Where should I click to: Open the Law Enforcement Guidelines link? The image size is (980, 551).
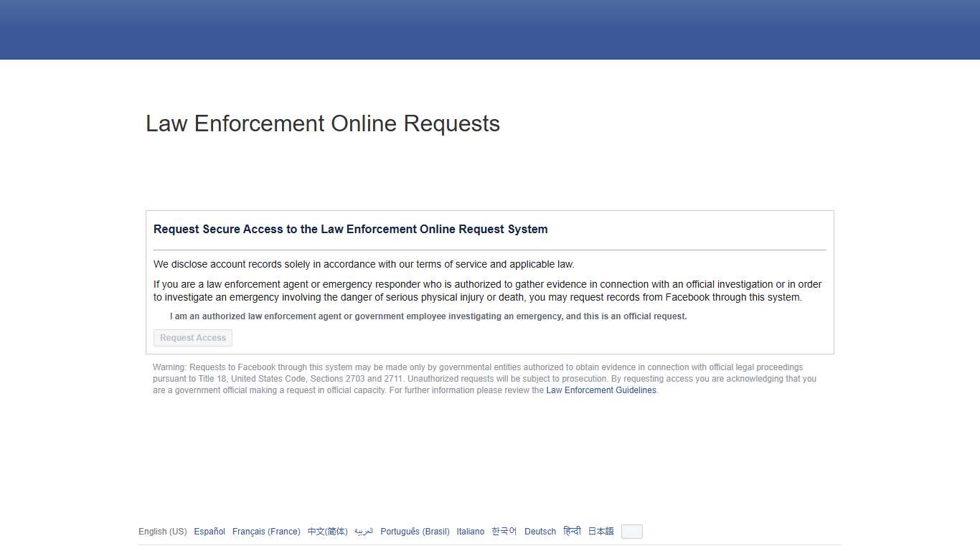(600, 390)
